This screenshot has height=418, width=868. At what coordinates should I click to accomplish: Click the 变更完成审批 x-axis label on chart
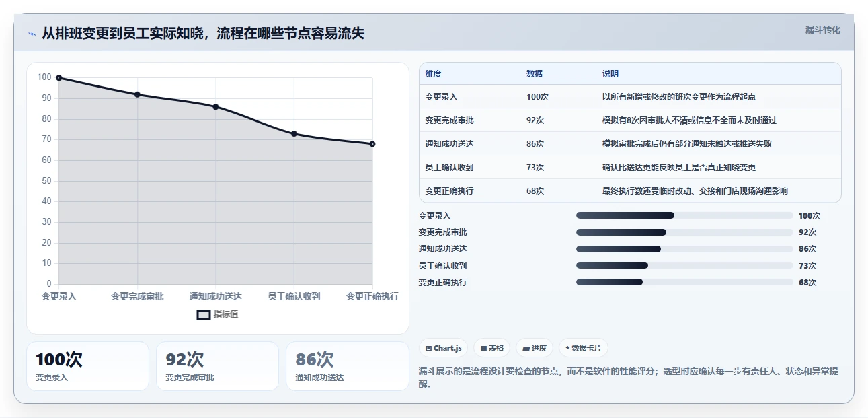137,296
